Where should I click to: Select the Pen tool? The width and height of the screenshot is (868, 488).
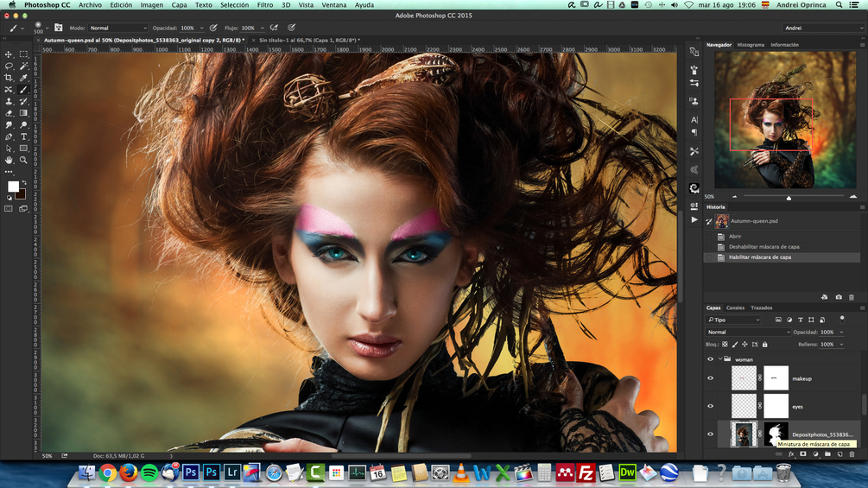[x=9, y=136]
